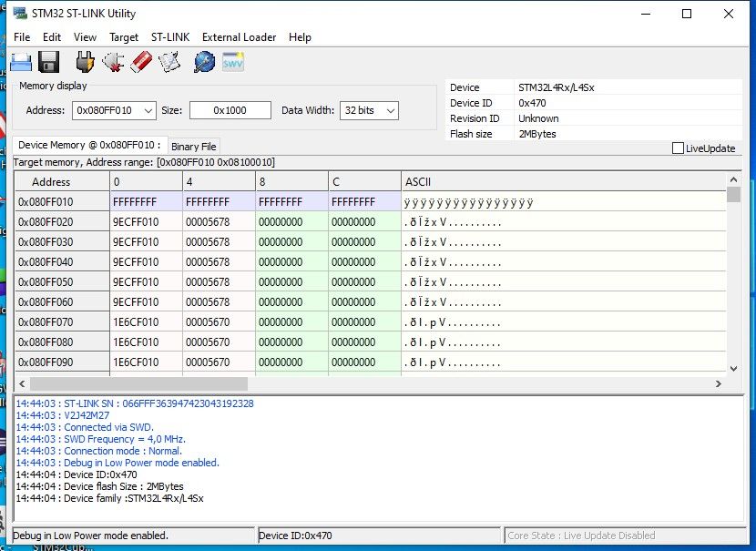Switch to the Binary File tab
Viewport: 756px width, 551px height.
point(193,147)
